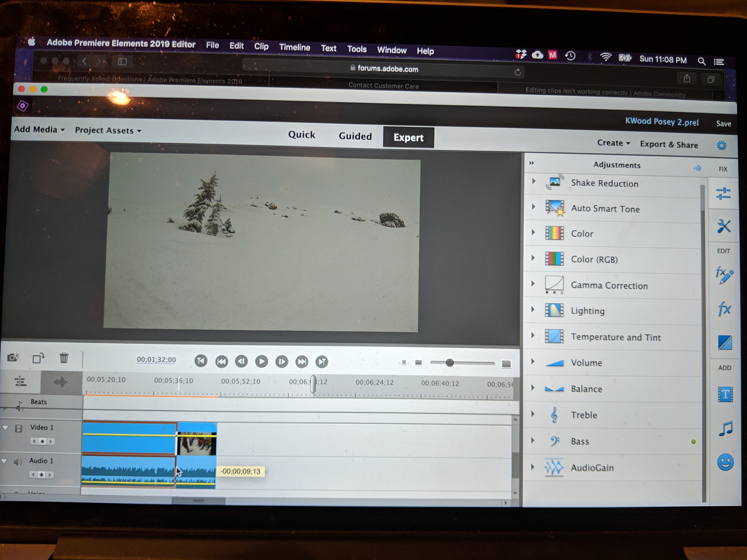Click the settings gear icon

(x=721, y=146)
